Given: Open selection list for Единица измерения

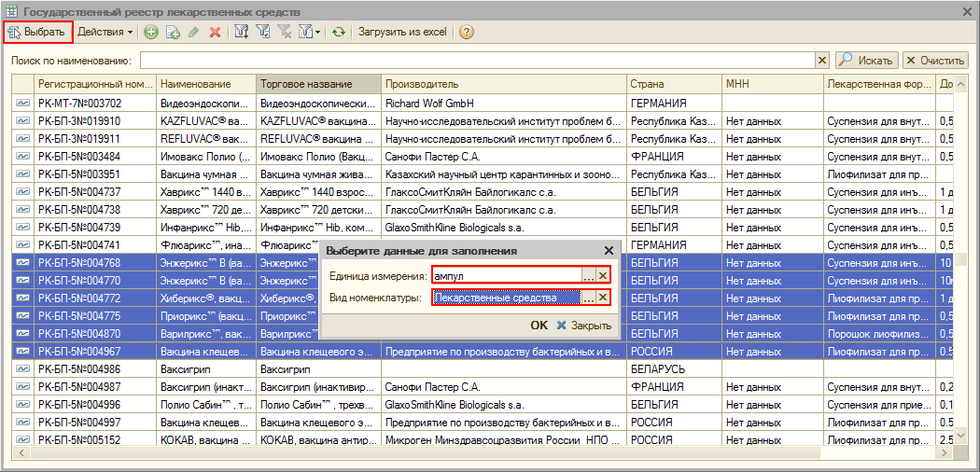Looking at the screenshot, I should 588,275.
